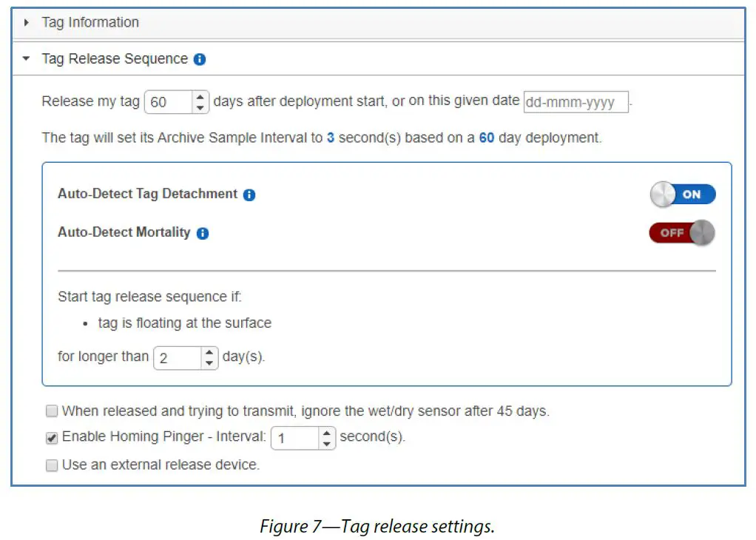Click info icon beside Tag Release Sequence
Screen dimensions: 756x540
pos(199,59)
